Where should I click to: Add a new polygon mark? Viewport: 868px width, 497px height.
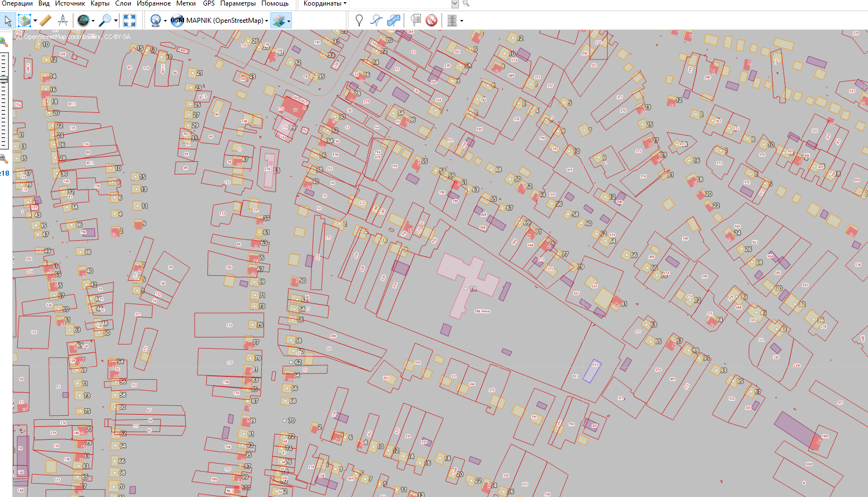(394, 21)
